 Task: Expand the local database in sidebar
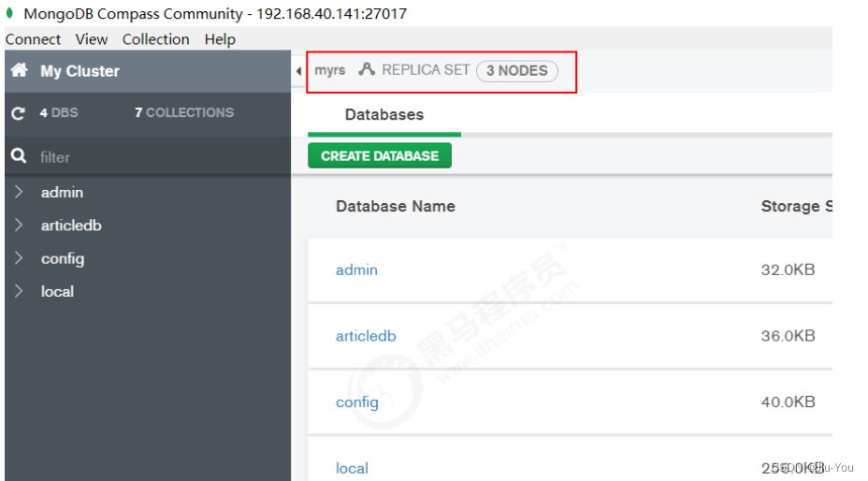click(x=19, y=291)
